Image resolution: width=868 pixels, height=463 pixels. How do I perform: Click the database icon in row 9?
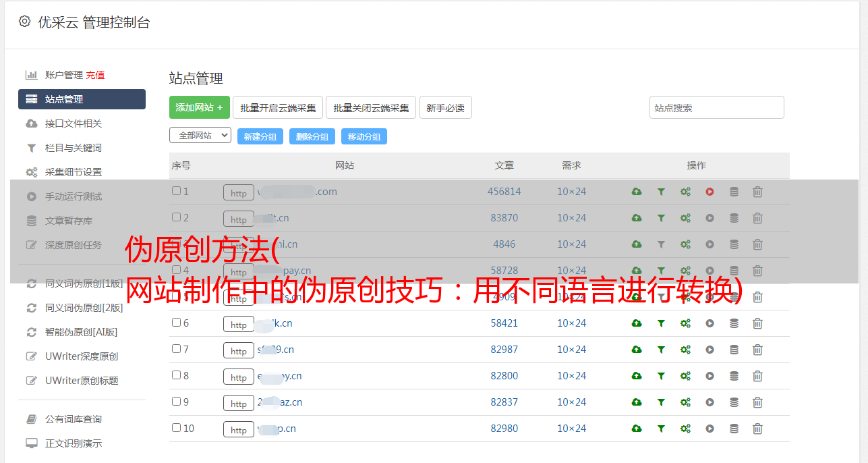click(x=734, y=402)
